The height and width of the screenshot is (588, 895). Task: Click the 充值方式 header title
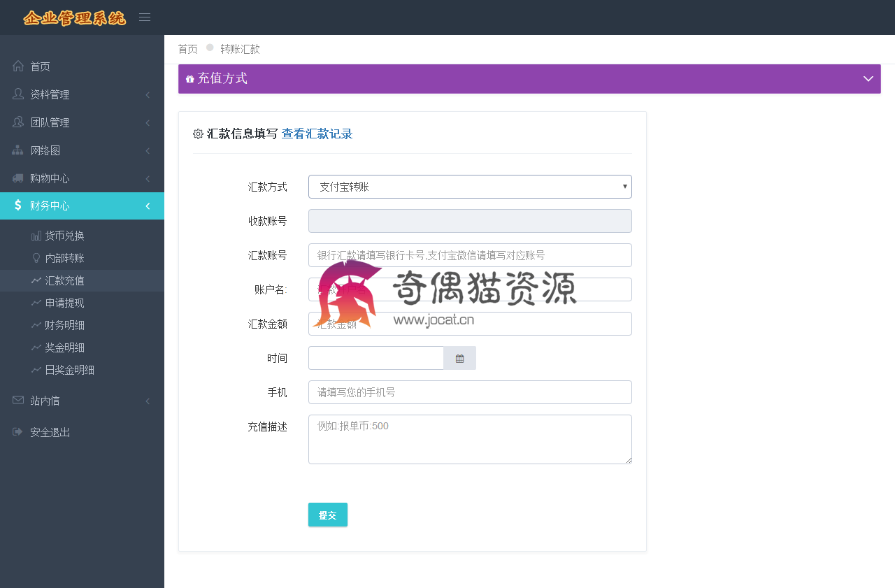[x=222, y=78]
